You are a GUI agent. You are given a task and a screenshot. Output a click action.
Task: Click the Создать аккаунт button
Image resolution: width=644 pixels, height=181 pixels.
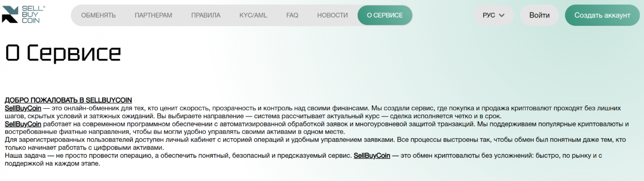[602, 15]
